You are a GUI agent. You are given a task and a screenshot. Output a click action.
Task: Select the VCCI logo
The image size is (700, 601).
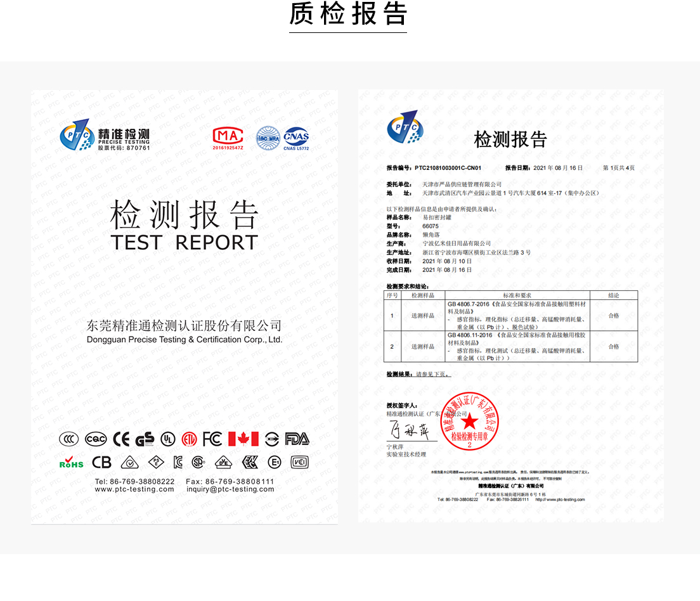pos(299,463)
